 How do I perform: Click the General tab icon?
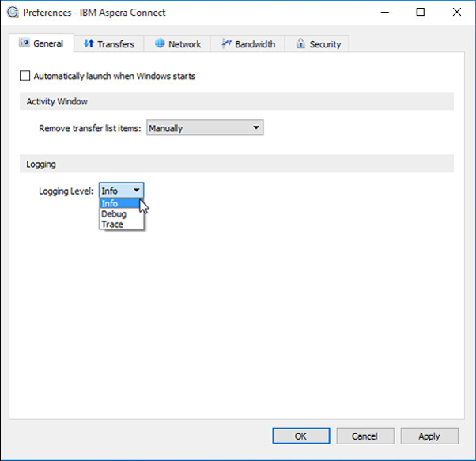point(25,43)
